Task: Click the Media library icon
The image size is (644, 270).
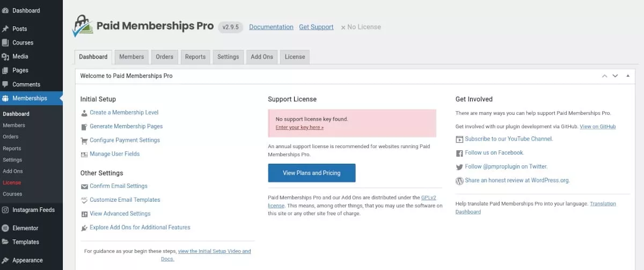Action: click(5, 56)
